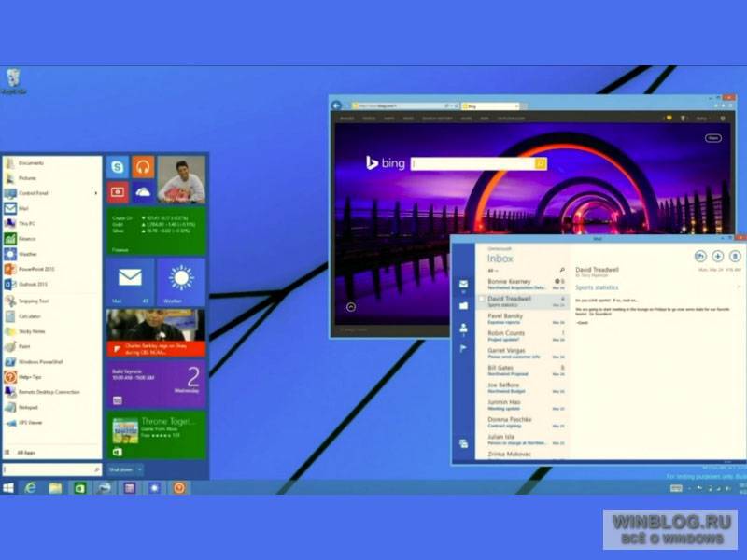Click the Shut down button
The image size is (747, 560).
click(121, 470)
